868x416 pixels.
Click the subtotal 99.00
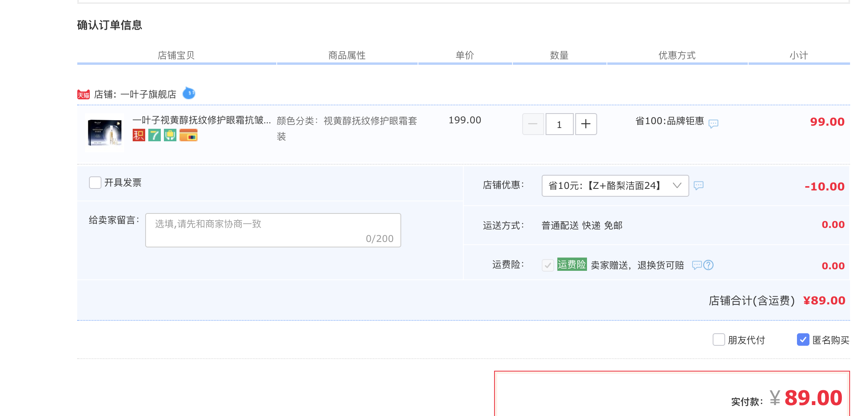coord(827,122)
